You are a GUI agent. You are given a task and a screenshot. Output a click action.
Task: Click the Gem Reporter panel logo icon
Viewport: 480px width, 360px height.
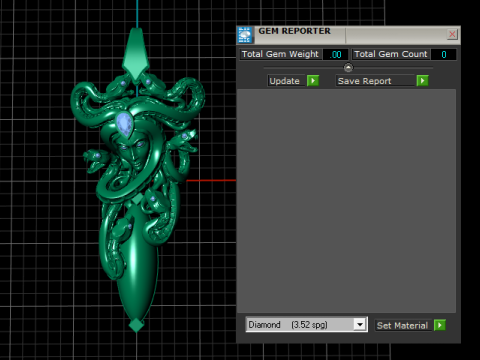(x=245, y=35)
